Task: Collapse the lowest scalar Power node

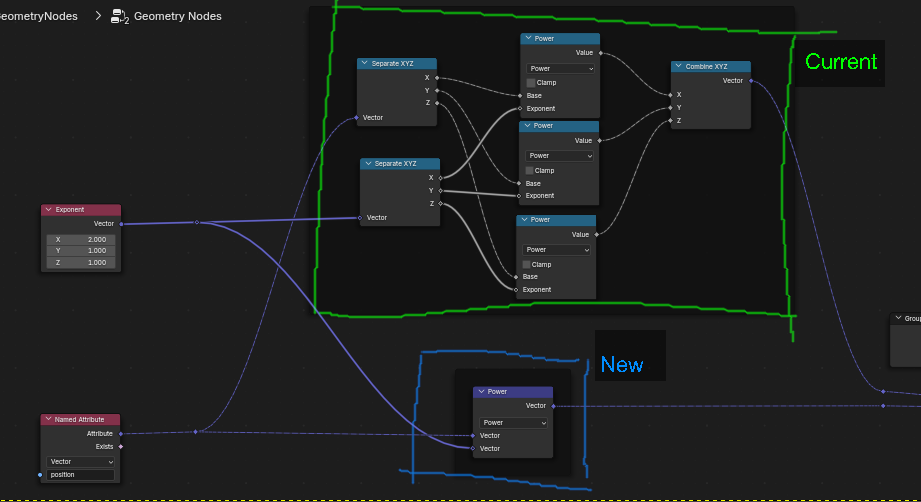Action: coord(525,220)
